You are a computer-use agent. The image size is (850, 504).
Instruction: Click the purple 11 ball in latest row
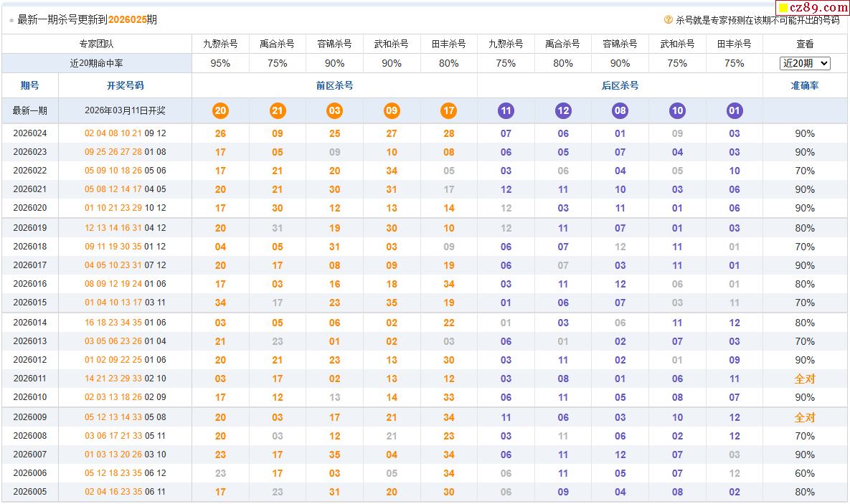(506, 111)
